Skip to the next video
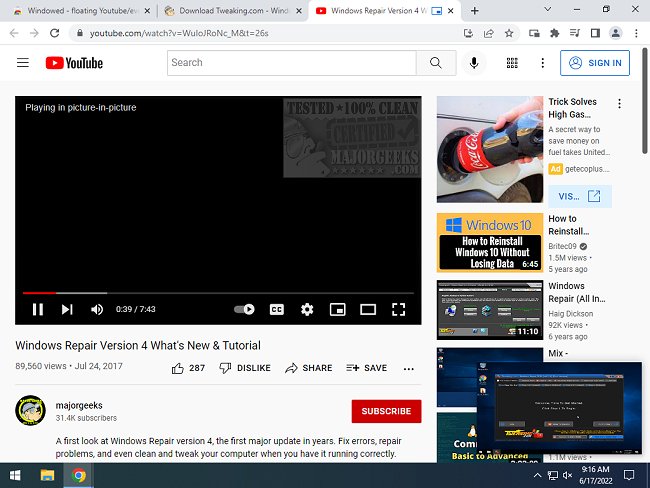The image size is (650, 488). tap(67, 309)
